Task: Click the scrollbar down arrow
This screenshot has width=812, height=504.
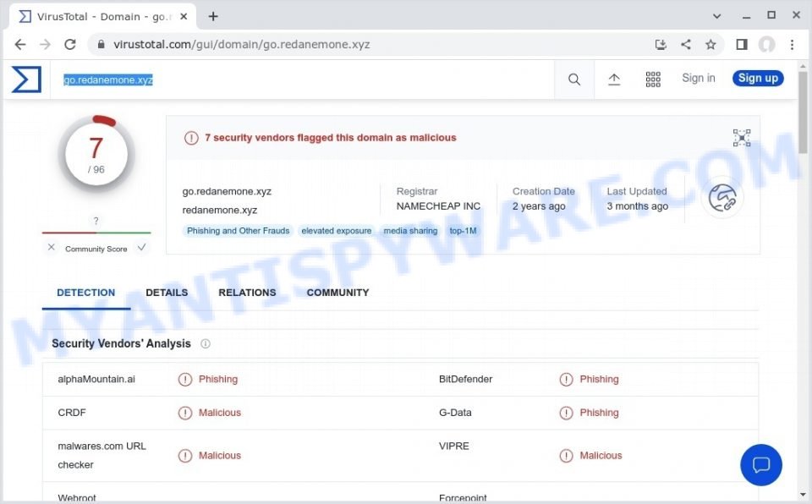Action: pyautogui.click(x=803, y=495)
